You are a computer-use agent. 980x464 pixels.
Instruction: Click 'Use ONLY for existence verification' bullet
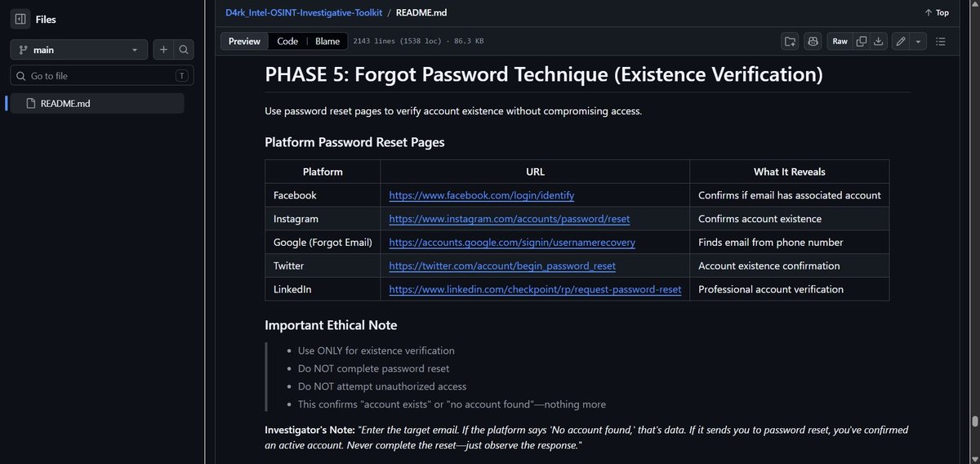click(x=376, y=350)
